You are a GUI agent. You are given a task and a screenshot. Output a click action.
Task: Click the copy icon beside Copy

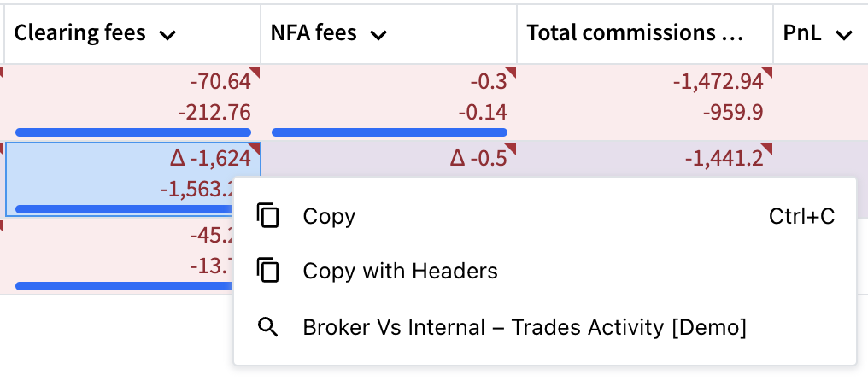(x=268, y=216)
